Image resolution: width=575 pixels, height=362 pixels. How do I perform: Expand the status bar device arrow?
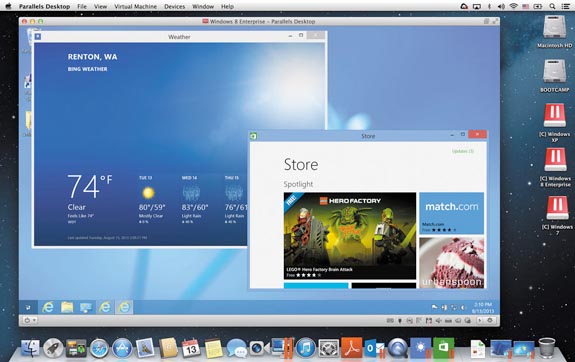(x=479, y=320)
